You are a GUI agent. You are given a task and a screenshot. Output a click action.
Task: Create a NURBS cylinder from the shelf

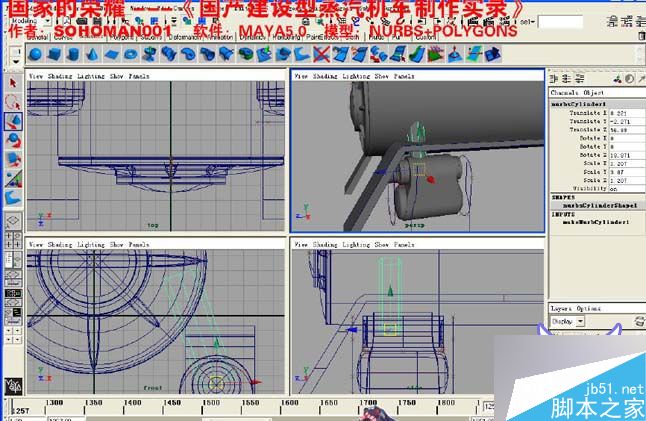73,54
